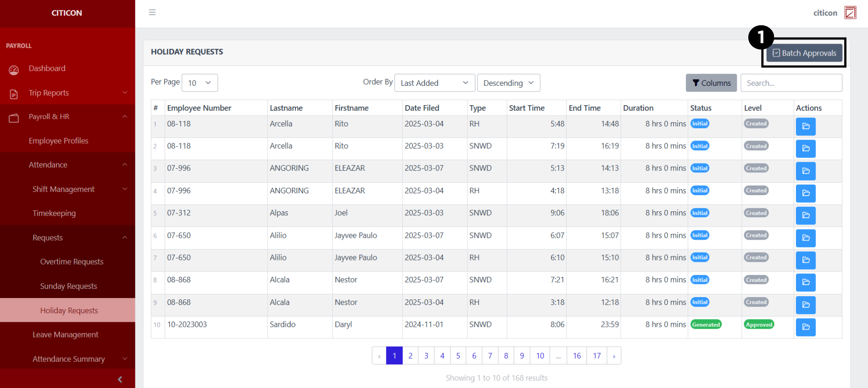Collapse sidebar with bottom left arrow

click(120, 379)
